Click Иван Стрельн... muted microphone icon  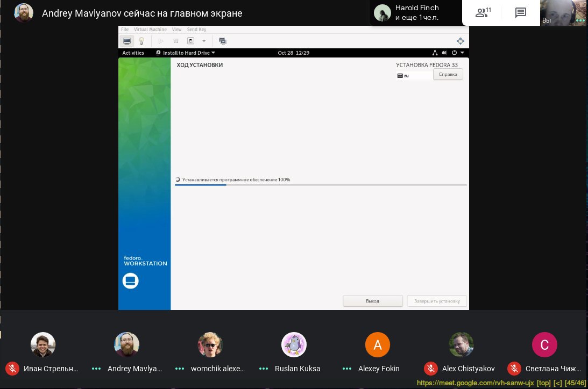pyautogui.click(x=12, y=369)
